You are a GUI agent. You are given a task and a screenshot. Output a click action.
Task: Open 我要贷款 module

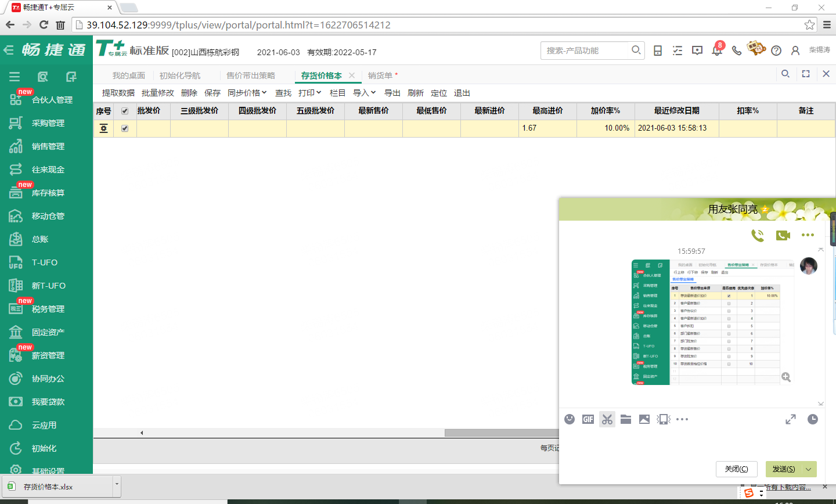(48, 402)
